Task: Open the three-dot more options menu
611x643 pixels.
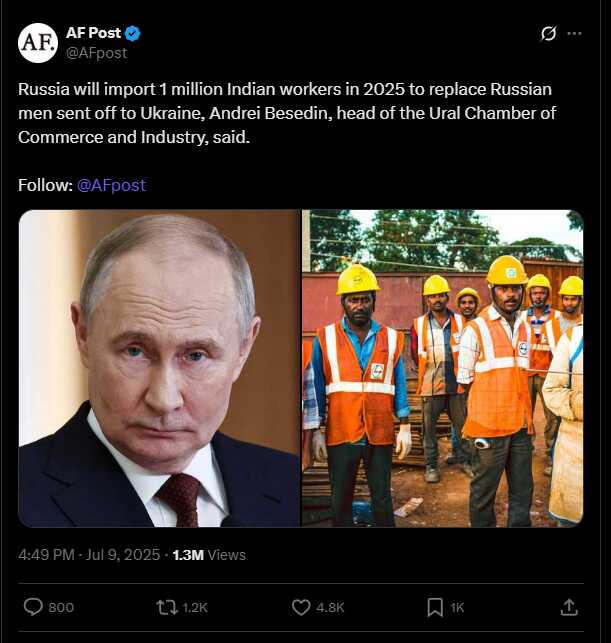Action: [574, 33]
